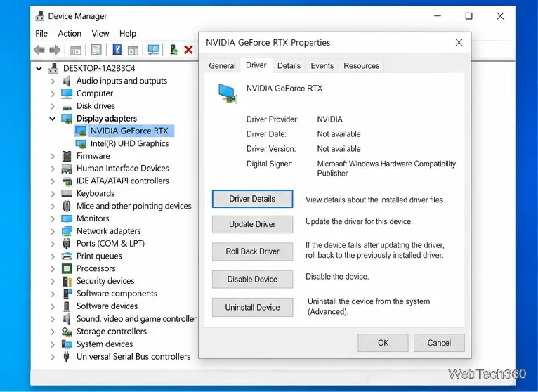The height and width of the screenshot is (392, 538).
Task: Expand the Computer category arrow
Action: click(x=53, y=93)
